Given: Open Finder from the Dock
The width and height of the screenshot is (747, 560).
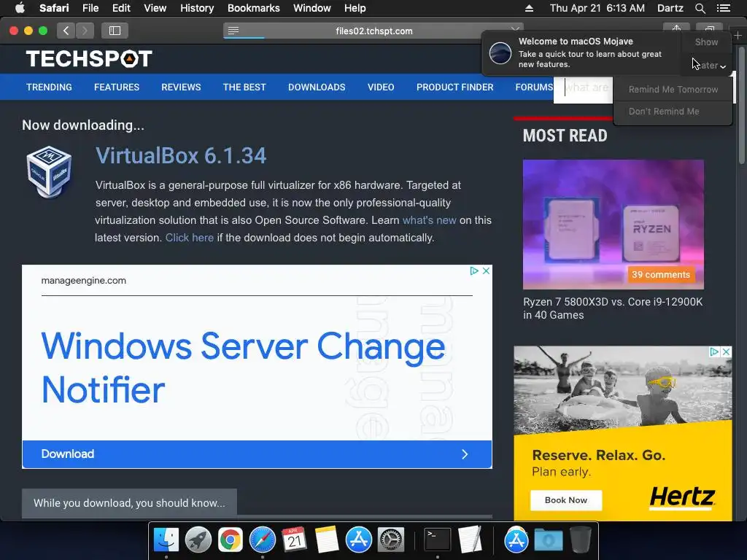Looking at the screenshot, I should click(x=166, y=540).
